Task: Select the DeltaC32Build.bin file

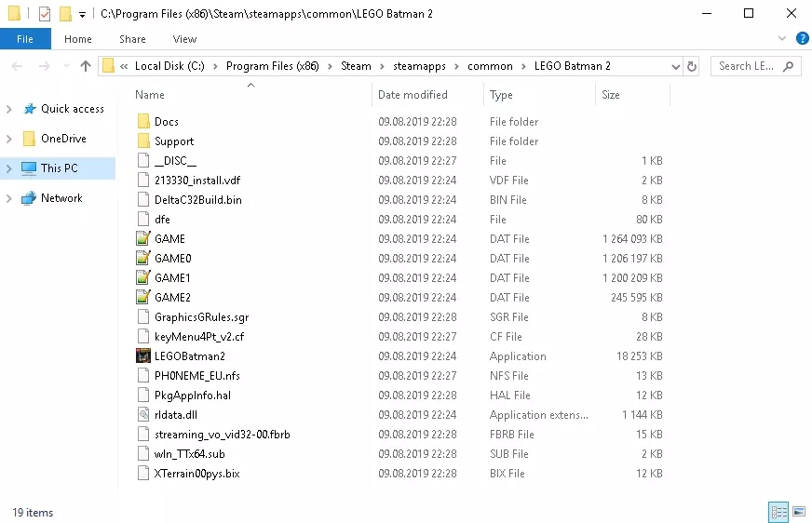Action: pos(197,200)
